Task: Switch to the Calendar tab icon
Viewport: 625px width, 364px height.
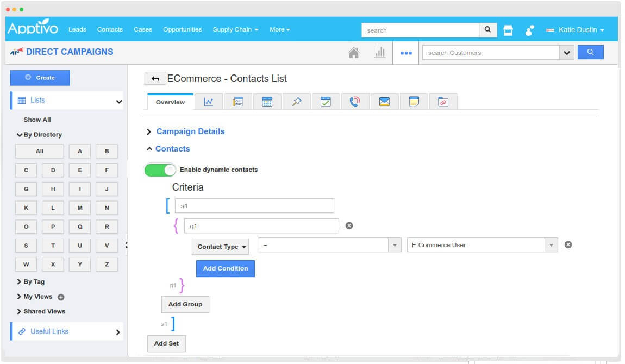Action: coord(267,101)
